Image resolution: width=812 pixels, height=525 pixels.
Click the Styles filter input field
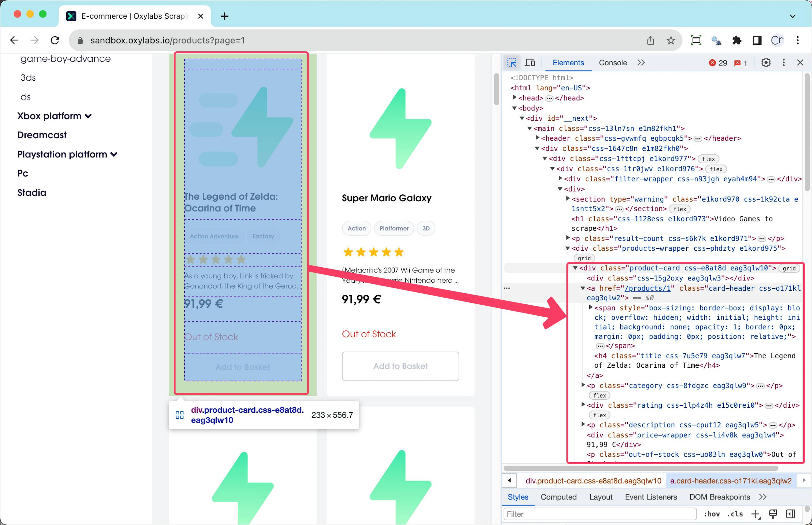600,514
